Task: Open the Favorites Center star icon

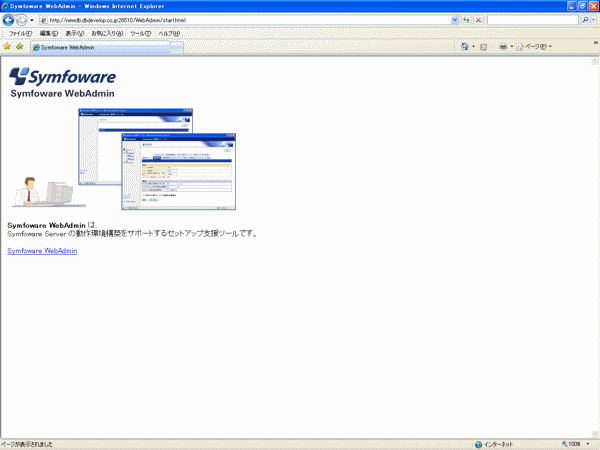Action: click(x=7, y=46)
